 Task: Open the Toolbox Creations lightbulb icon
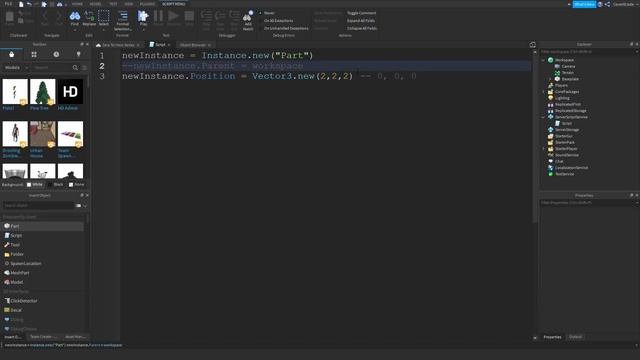[78, 54]
